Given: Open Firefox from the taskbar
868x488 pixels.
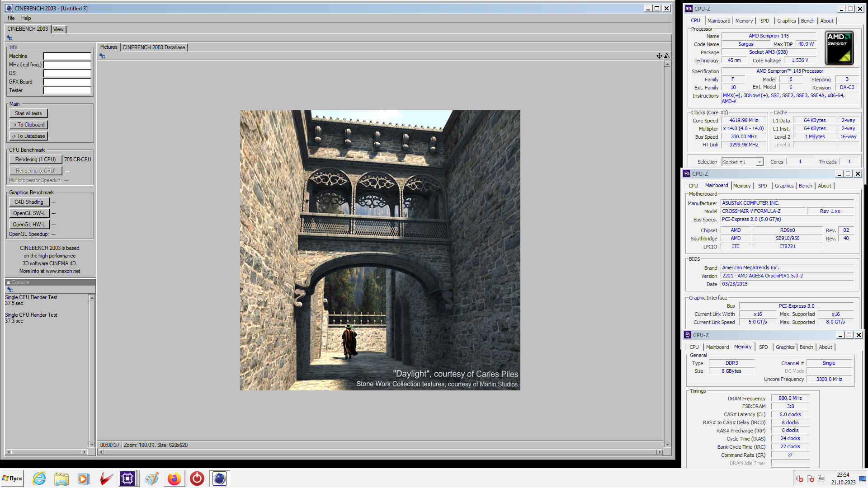Looking at the screenshot, I should (x=174, y=479).
